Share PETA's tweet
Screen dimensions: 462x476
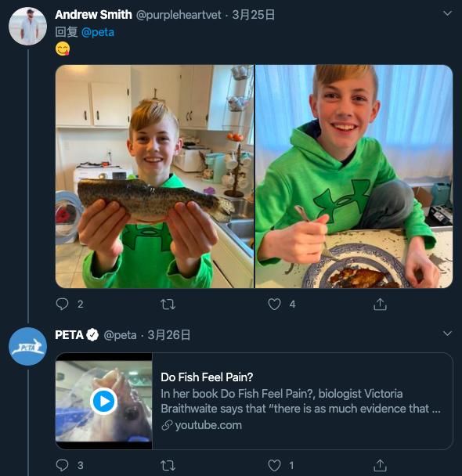click(x=380, y=465)
